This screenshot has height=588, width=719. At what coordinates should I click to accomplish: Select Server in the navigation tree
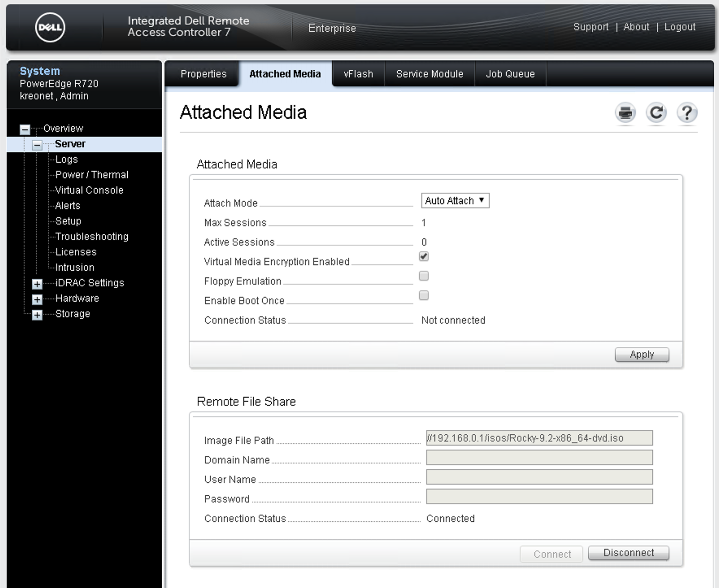(70, 144)
